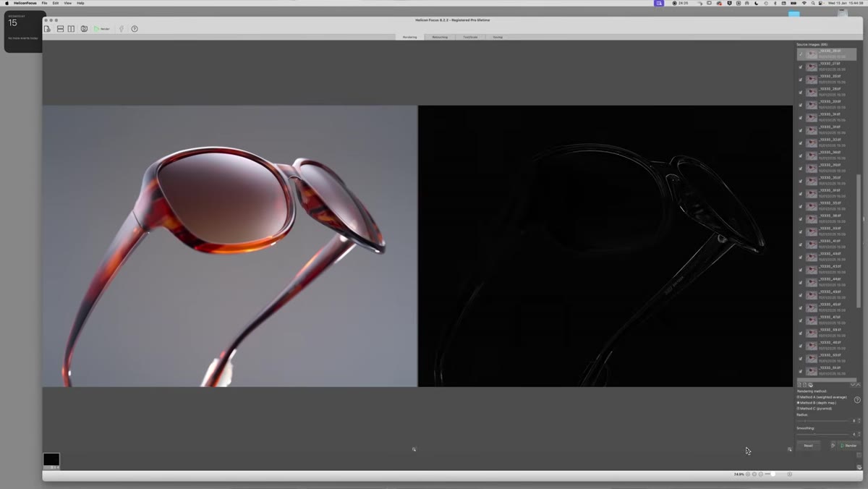Click the first zoom icon after 74.9%
The image size is (868, 489).
748,474
